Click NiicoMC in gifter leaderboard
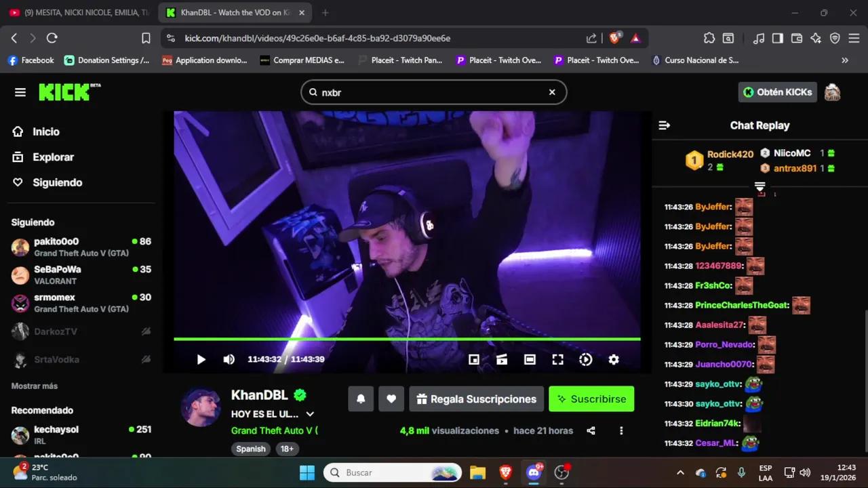 coord(792,153)
